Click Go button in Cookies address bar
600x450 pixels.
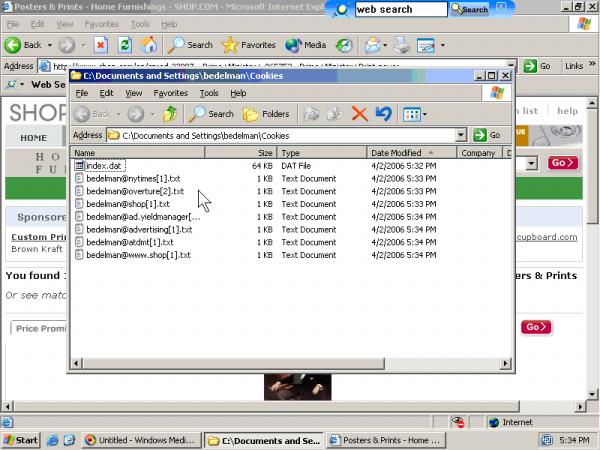487,135
